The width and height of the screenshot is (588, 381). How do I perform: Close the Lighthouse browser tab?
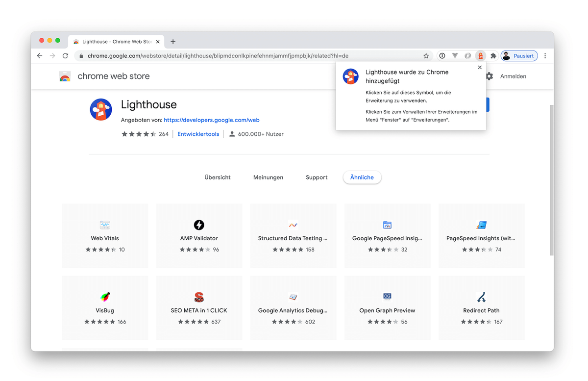[x=158, y=42]
